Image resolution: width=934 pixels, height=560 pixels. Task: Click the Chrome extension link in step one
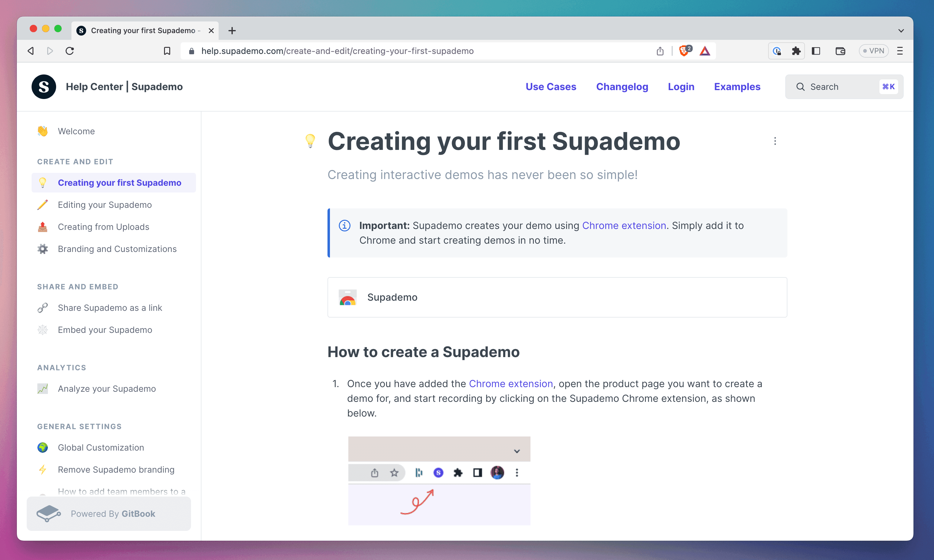510,383
